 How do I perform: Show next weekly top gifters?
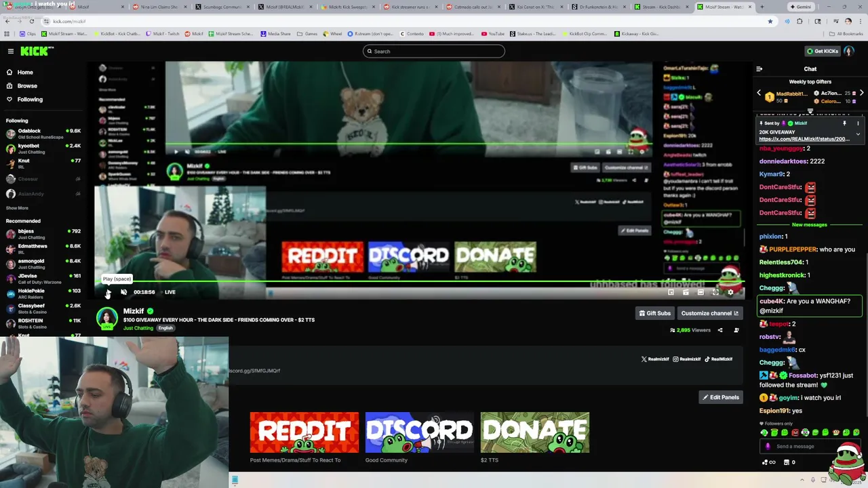point(861,93)
